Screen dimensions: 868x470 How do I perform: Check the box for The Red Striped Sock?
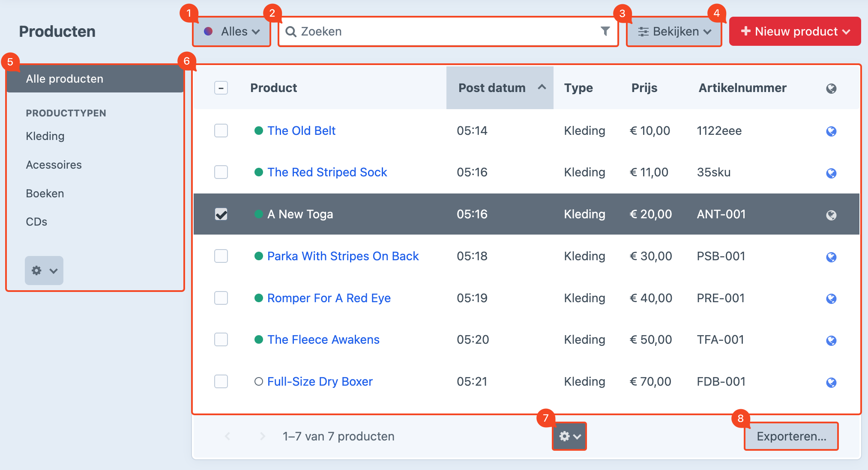(x=221, y=172)
